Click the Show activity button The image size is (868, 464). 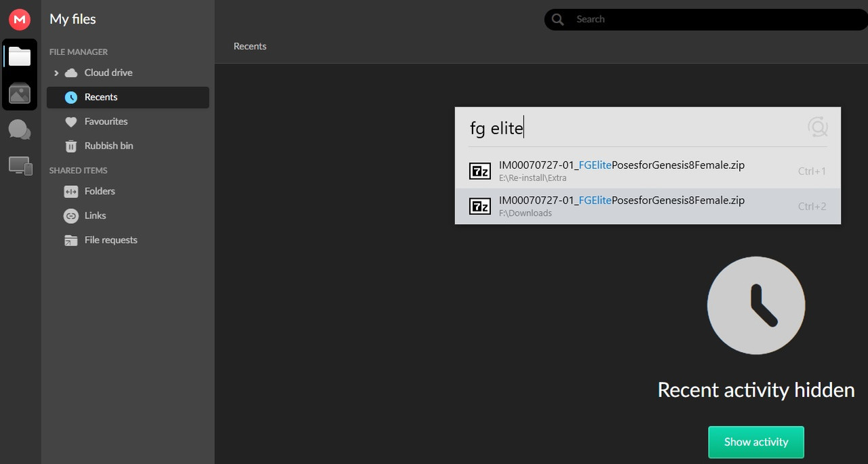[x=756, y=442]
